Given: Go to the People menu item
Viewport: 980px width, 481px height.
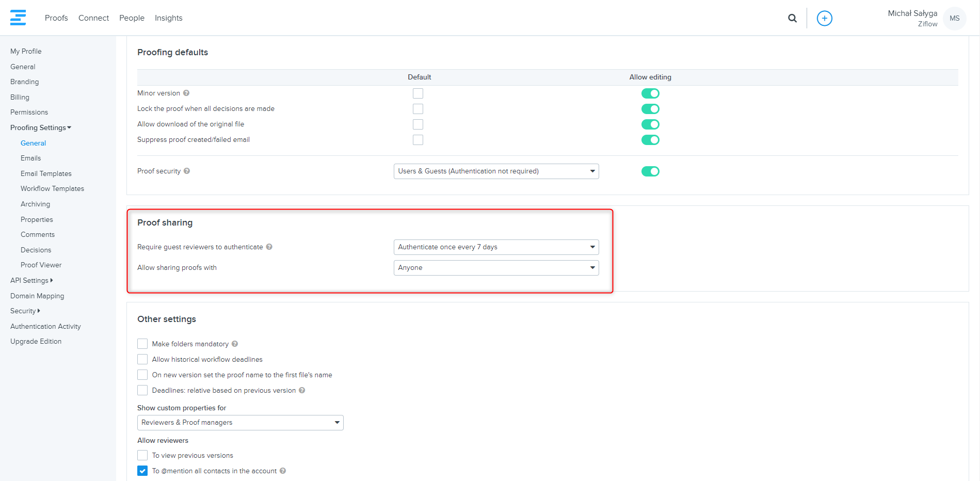Looking at the screenshot, I should 132,18.
